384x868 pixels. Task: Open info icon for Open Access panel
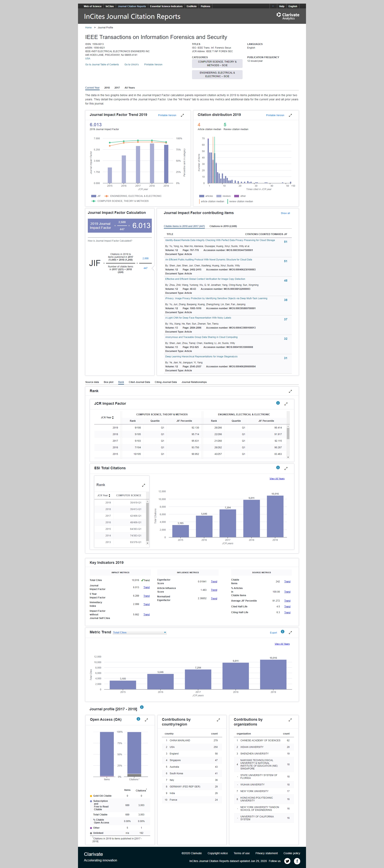pyautogui.click(x=138, y=719)
